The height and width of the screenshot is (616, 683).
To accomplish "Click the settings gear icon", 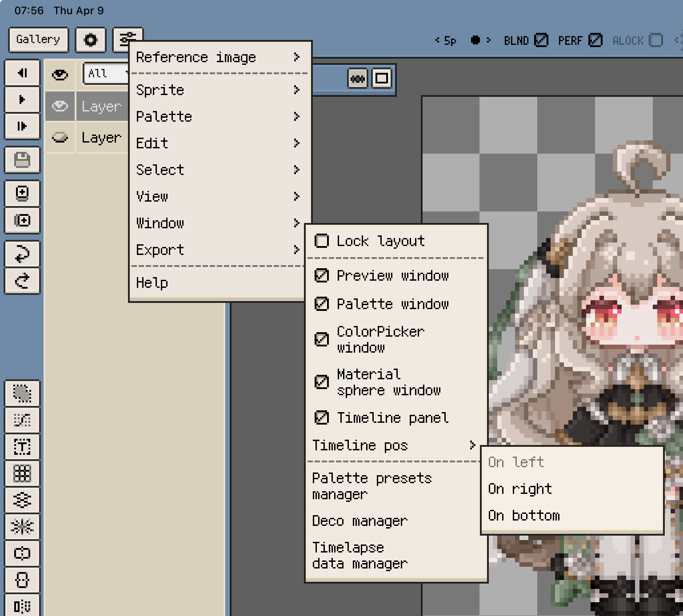I will point(91,40).
